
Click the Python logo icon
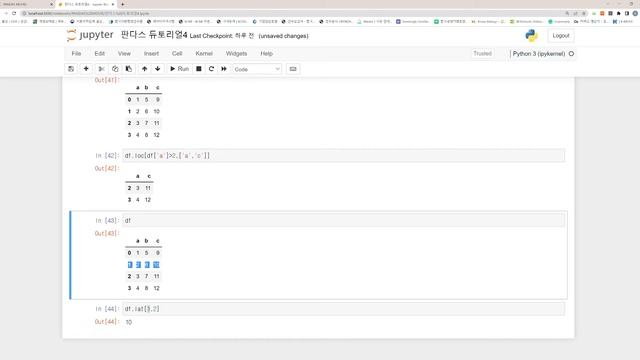pos(531,36)
